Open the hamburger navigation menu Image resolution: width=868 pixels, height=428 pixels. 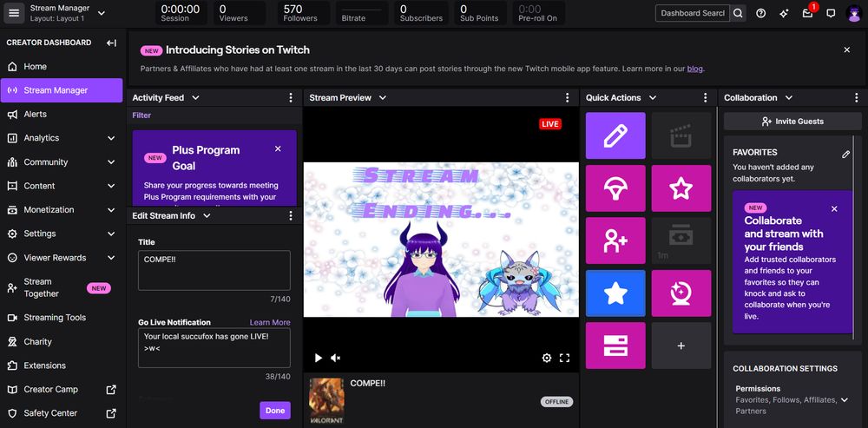14,13
